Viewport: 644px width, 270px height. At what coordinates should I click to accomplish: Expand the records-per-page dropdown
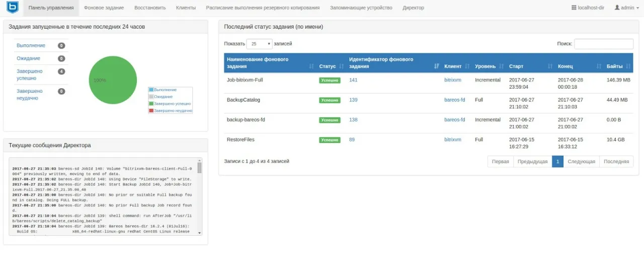tap(259, 44)
